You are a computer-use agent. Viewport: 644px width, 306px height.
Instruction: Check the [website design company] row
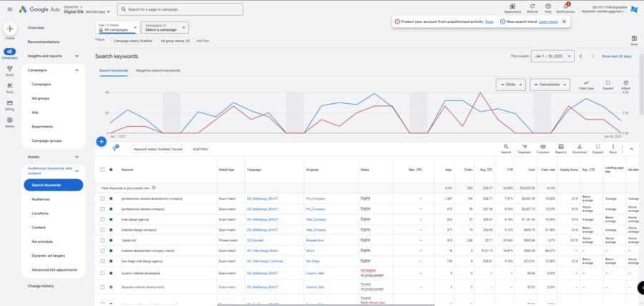102,230
